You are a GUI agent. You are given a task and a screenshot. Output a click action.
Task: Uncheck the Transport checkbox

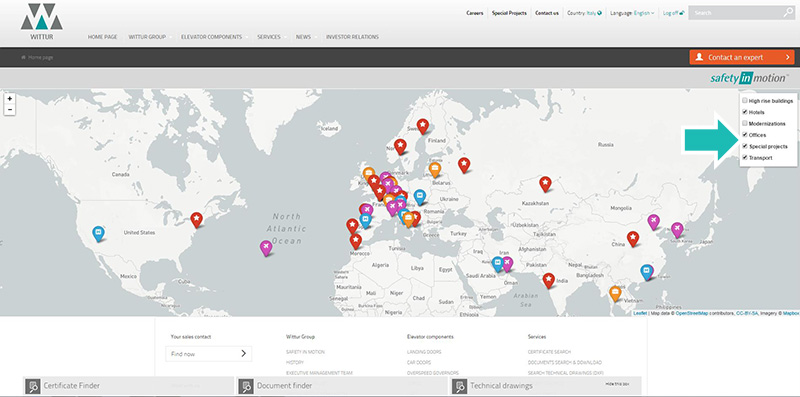coord(745,157)
